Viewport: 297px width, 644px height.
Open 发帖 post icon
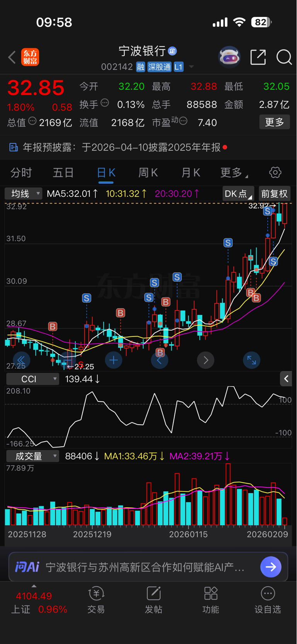click(154, 593)
